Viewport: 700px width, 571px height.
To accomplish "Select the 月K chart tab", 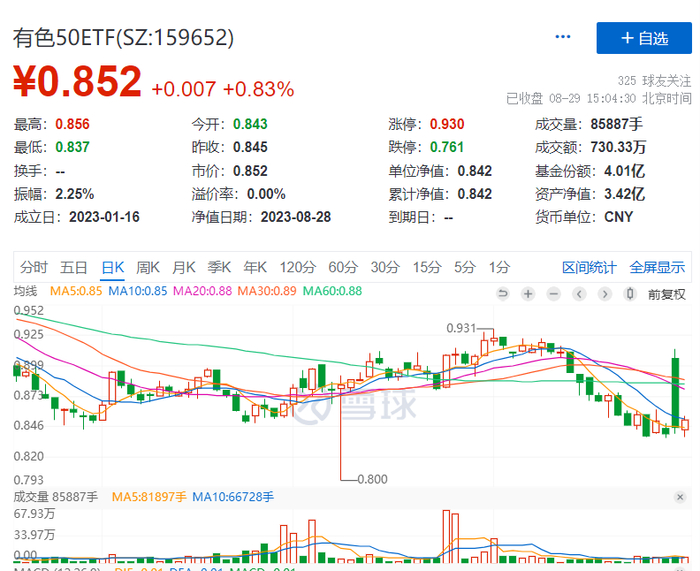I will [183, 267].
